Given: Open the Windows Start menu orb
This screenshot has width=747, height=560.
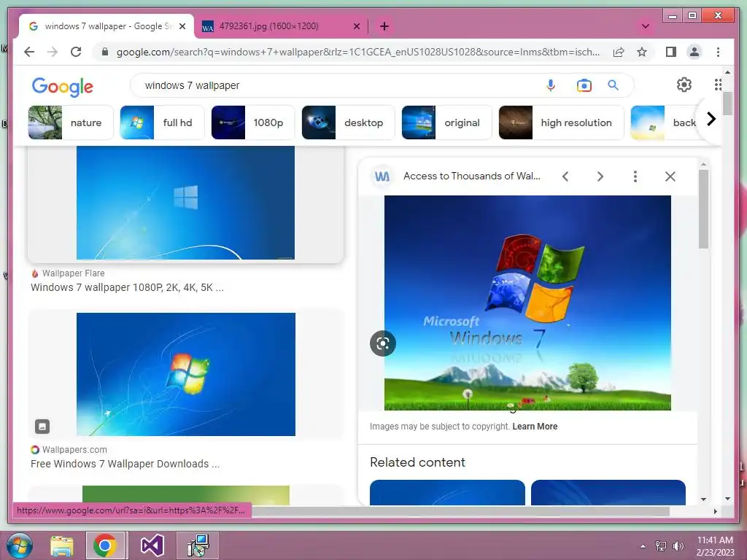Looking at the screenshot, I should tap(20, 545).
